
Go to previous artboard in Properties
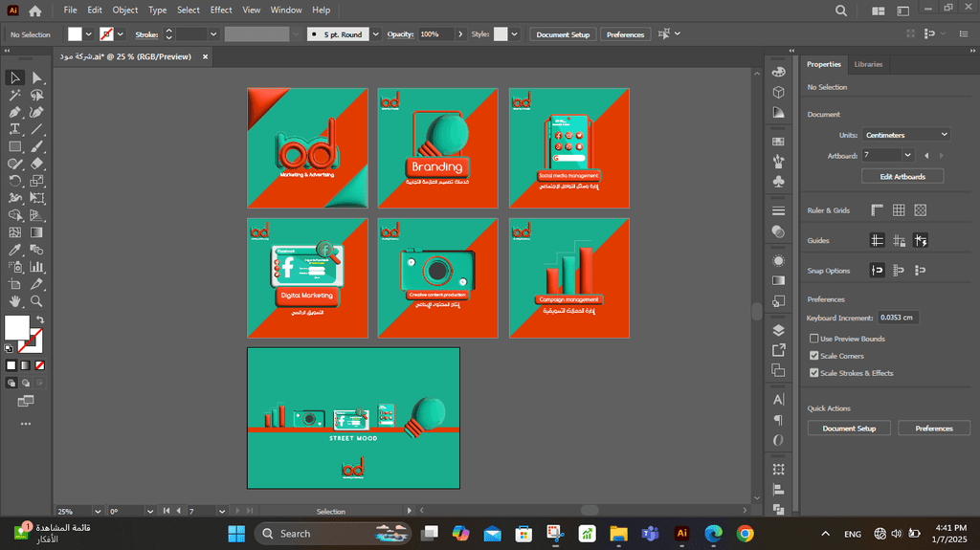926,156
